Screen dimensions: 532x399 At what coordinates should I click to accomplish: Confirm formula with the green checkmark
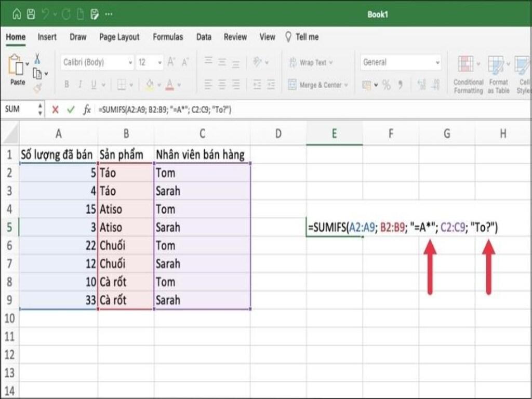click(x=71, y=109)
